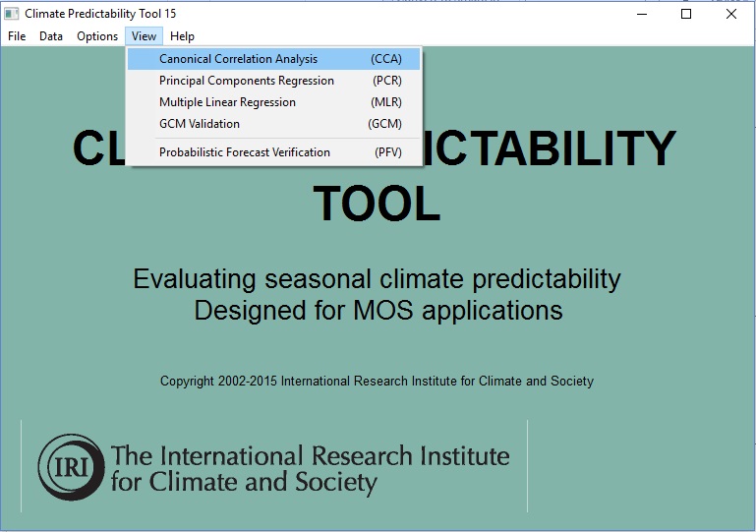Open the Data menu

coord(51,36)
